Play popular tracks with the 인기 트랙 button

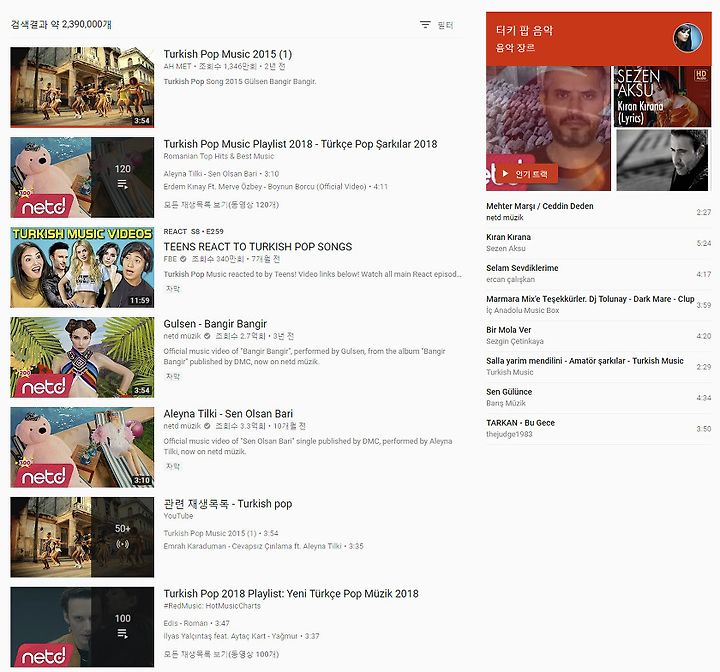[527, 174]
